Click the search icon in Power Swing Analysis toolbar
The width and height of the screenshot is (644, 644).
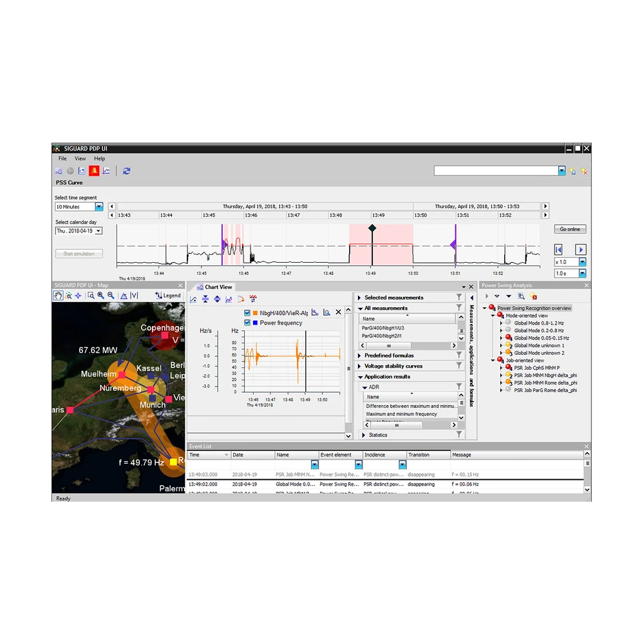click(521, 296)
